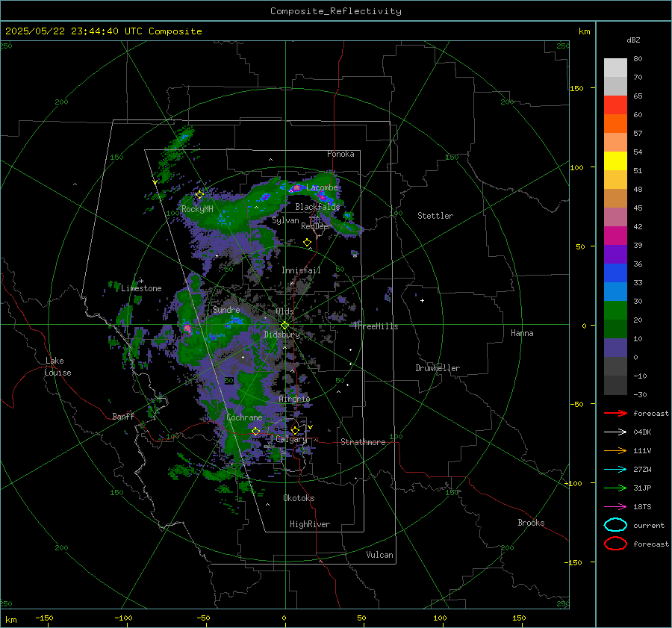Click the light grey 70-80 dBZ swatch

(x=615, y=68)
